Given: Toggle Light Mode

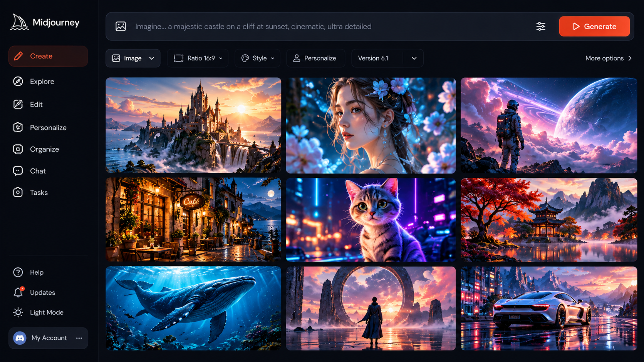Looking at the screenshot, I should pos(38,312).
